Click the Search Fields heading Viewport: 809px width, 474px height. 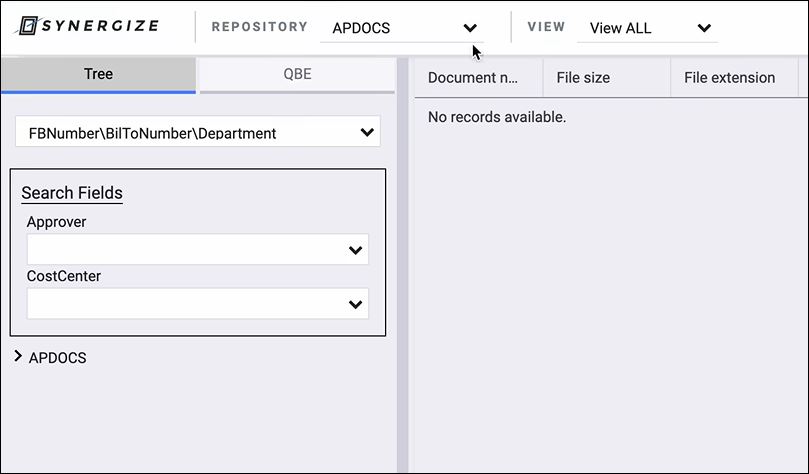point(72,193)
